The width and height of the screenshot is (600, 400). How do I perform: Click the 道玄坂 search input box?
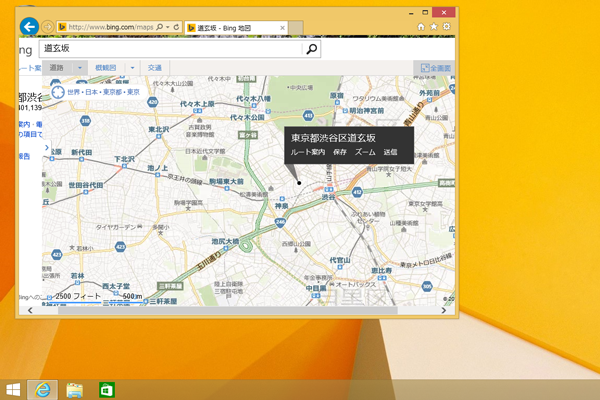(x=170, y=49)
